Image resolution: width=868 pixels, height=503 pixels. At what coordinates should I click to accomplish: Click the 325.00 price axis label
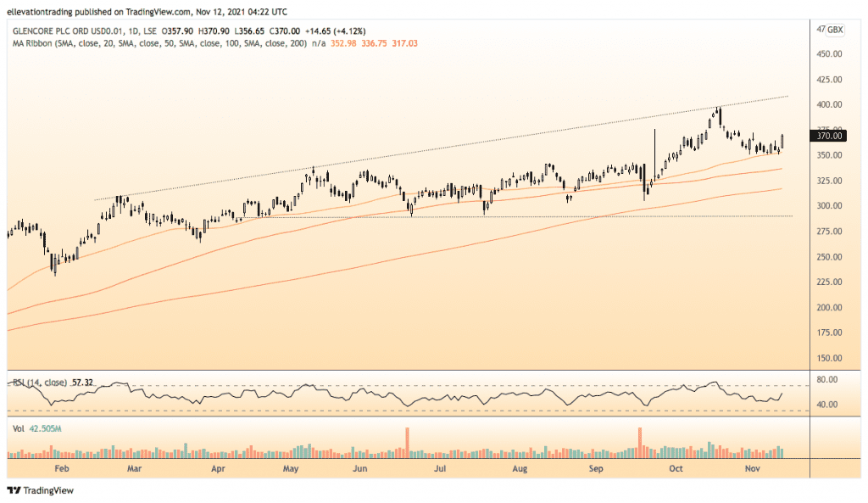point(829,182)
